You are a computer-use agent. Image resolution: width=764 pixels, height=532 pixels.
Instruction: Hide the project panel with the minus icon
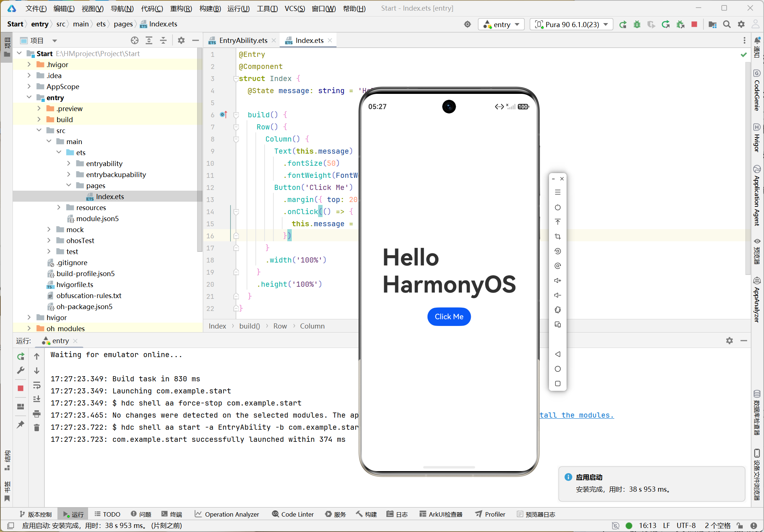point(196,40)
